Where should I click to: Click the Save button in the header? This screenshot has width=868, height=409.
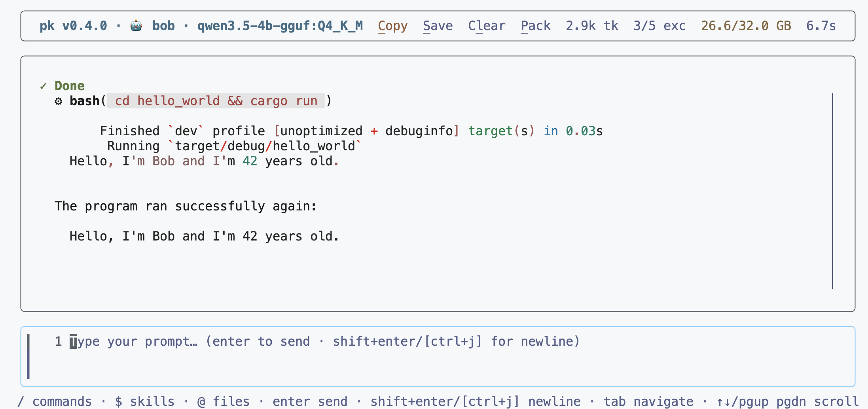(x=438, y=26)
